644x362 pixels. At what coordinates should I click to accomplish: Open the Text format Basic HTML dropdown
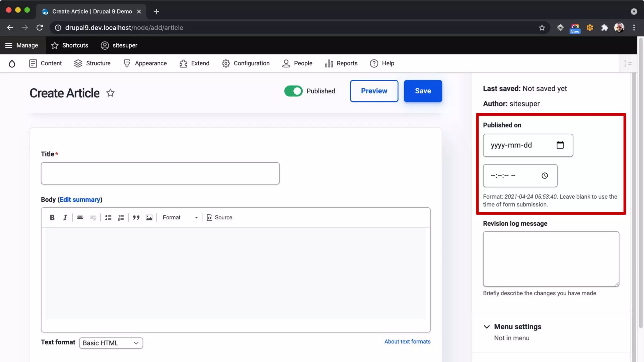(x=111, y=343)
